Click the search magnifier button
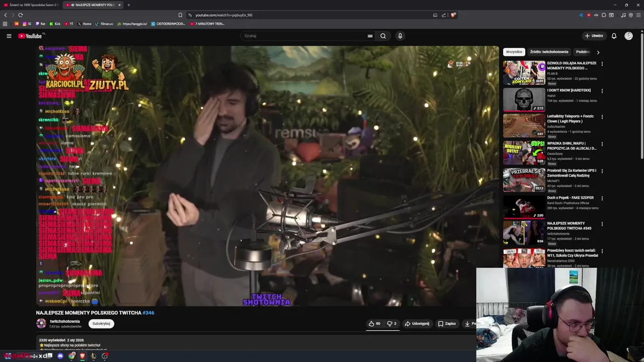644x362 pixels. click(x=383, y=36)
